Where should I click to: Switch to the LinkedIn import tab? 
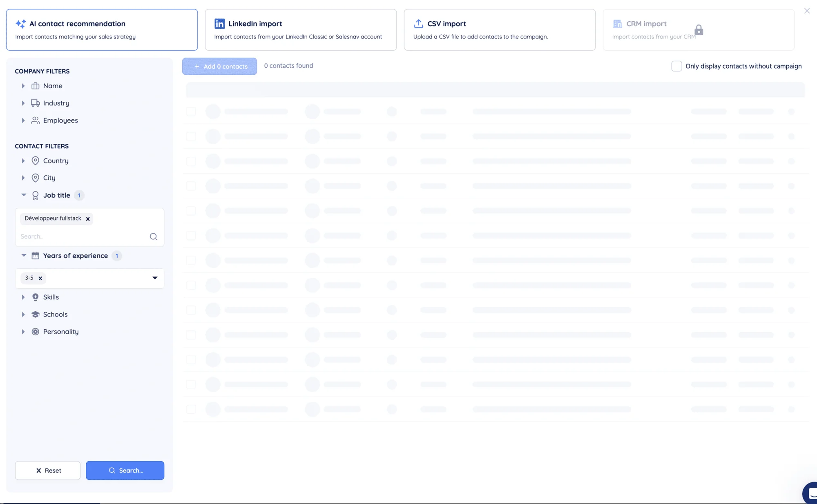tap(301, 30)
